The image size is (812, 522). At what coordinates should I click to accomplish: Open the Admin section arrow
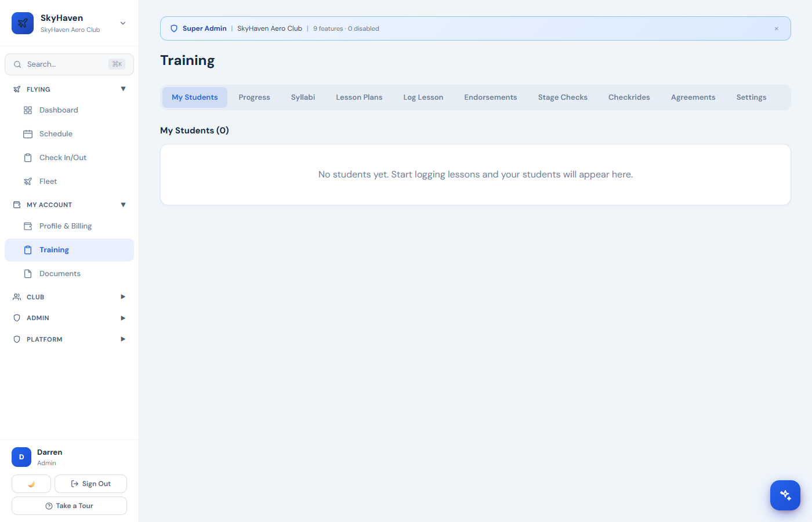122,318
